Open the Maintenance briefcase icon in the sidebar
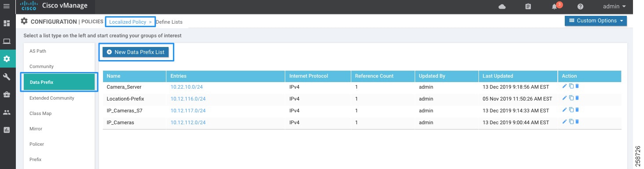 pos(7,94)
